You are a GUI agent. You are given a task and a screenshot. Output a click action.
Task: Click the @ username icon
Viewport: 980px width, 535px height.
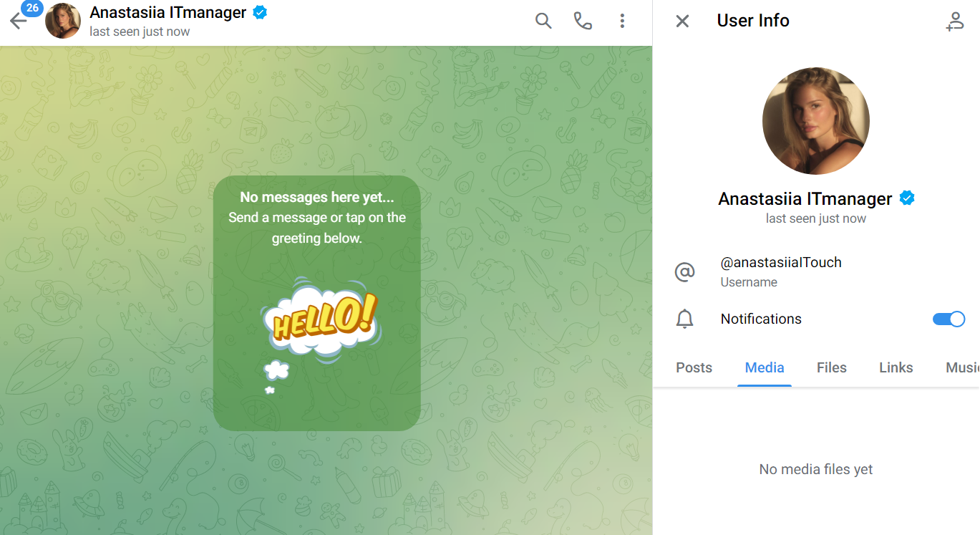[x=685, y=272]
